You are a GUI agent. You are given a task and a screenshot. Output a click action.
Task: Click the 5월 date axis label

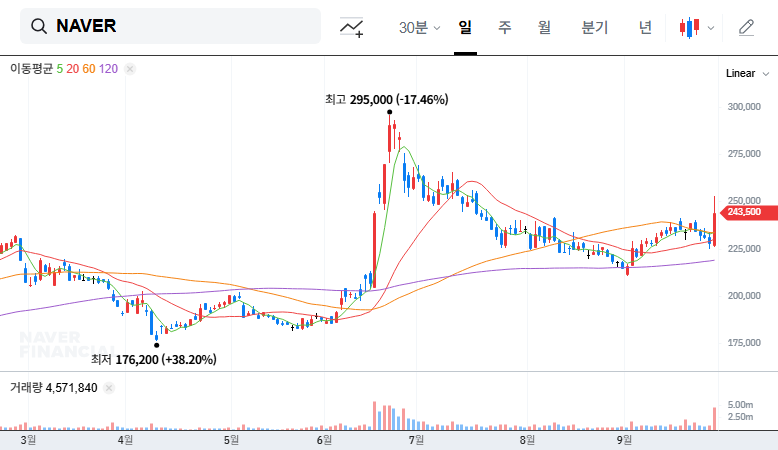pyautogui.click(x=231, y=440)
